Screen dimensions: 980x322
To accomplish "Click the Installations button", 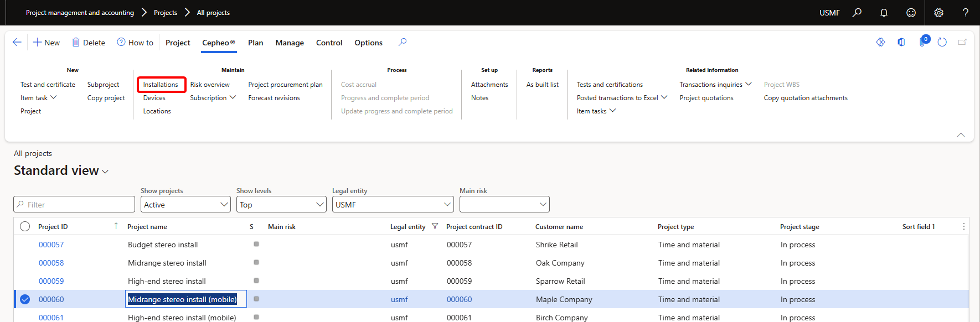I will [x=161, y=85].
